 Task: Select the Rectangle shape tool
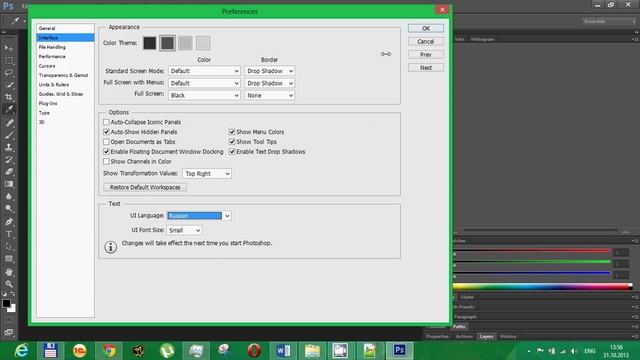[9, 258]
